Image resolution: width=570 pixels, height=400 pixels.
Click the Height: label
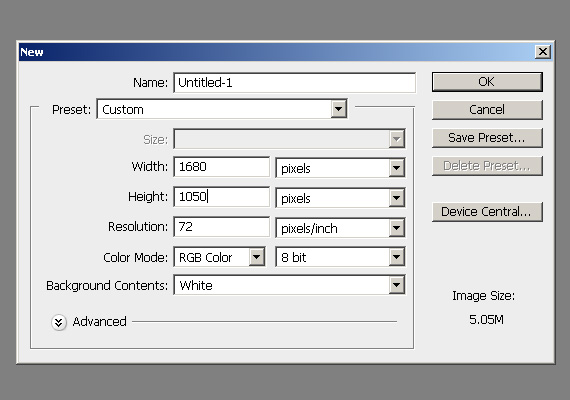tap(148, 197)
